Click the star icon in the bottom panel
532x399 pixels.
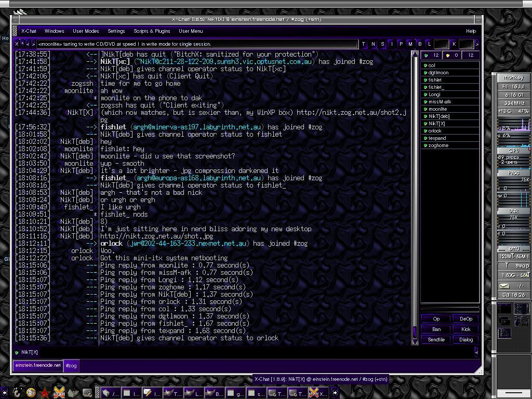pyautogui.click(x=45, y=393)
